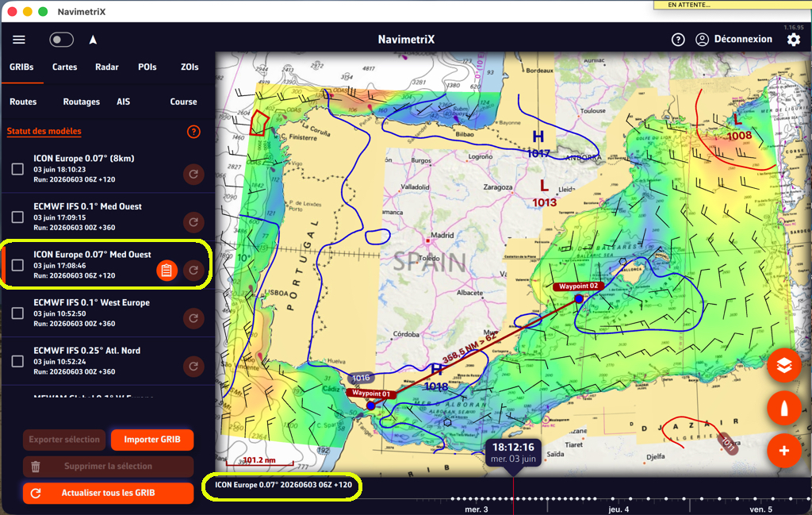812x515 pixels.
Task: Switch to the GRIBs tab
Action: coord(21,67)
